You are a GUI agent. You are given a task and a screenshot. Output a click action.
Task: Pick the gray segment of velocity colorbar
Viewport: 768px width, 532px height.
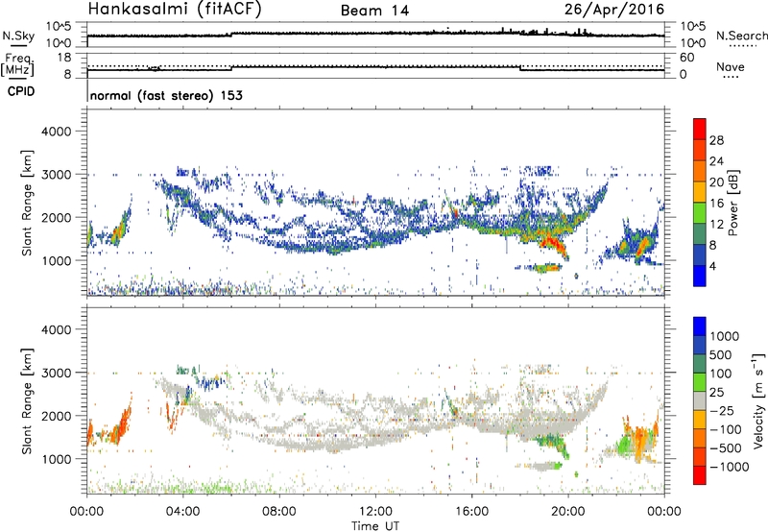pyautogui.click(x=700, y=400)
